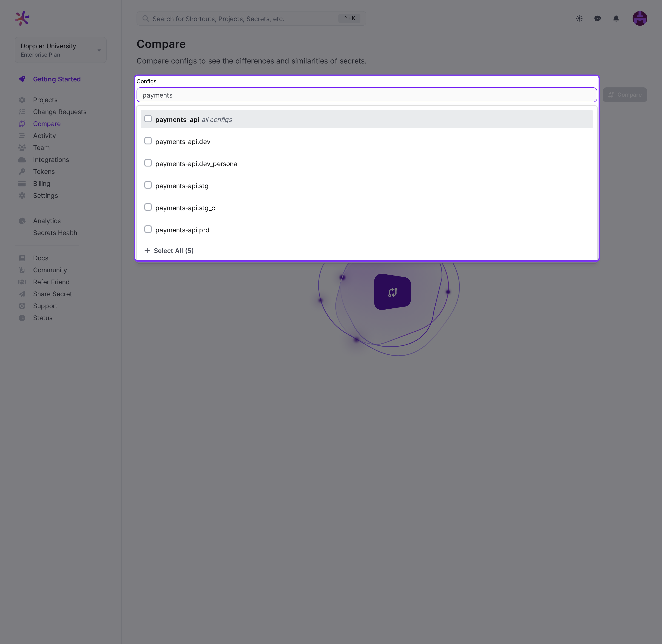Viewport: 662px width, 644px height.
Task: Click the plus icon beside Select All
Action: click(147, 251)
